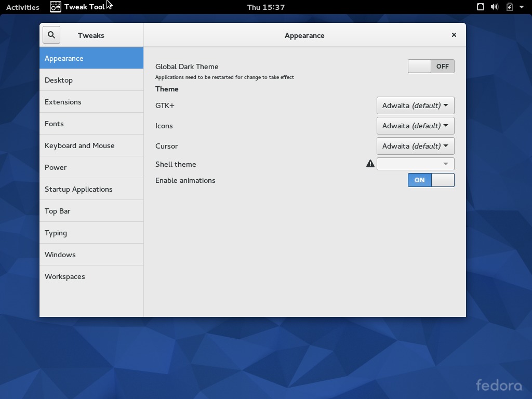Screen dimensions: 532x399
Task: Click the Shell theme warning triangle icon
Action: point(370,164)
